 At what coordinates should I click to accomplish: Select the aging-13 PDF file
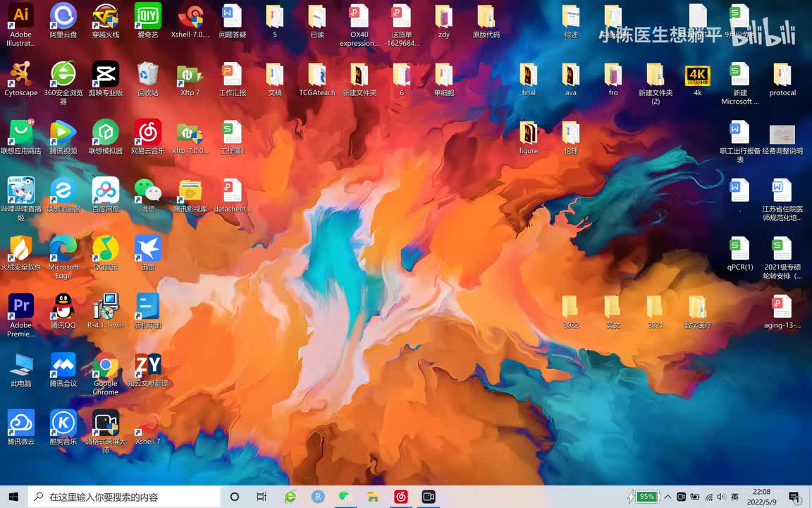[782, 310]
